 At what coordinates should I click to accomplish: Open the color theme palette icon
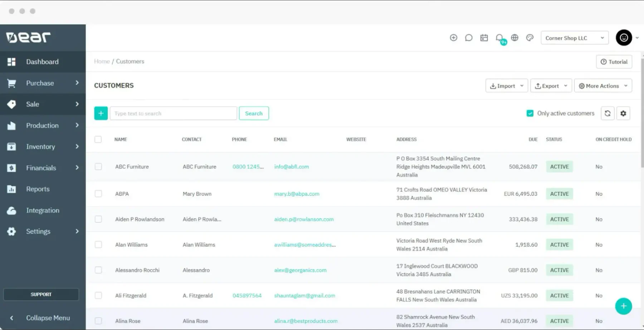[530, 38]
